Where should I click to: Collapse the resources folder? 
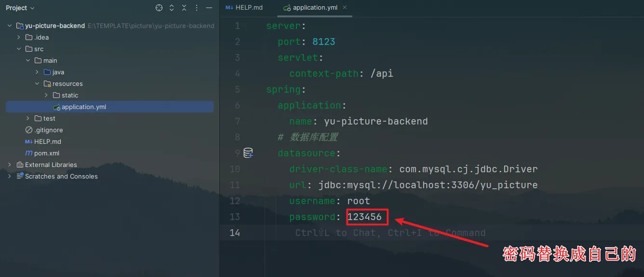pyautogui.click(x=37, y=83)
